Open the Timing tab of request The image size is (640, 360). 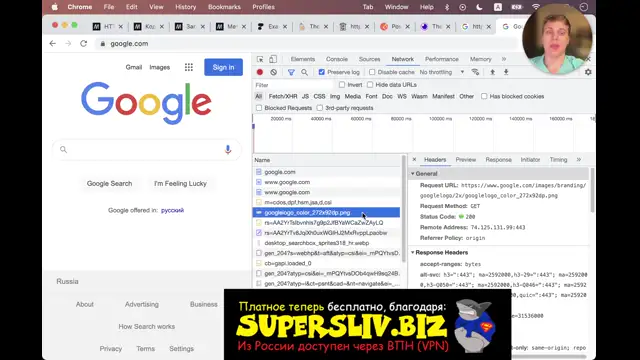558,160
